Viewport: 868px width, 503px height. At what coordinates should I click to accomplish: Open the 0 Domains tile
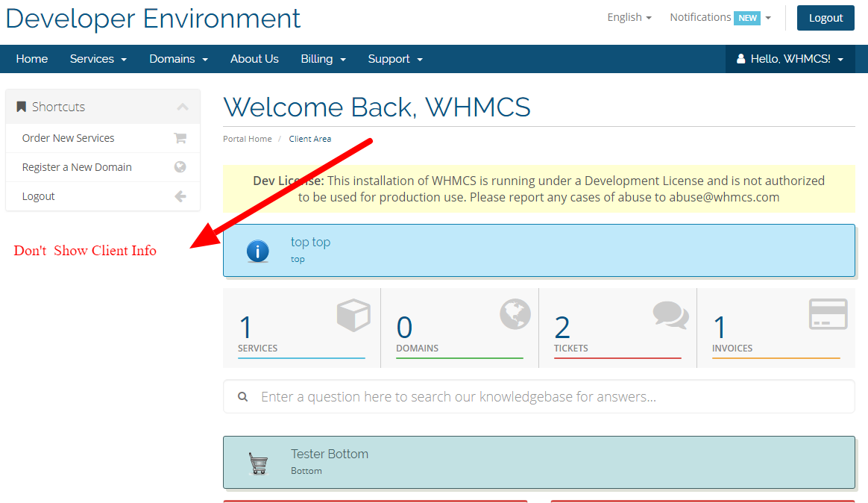459,328
